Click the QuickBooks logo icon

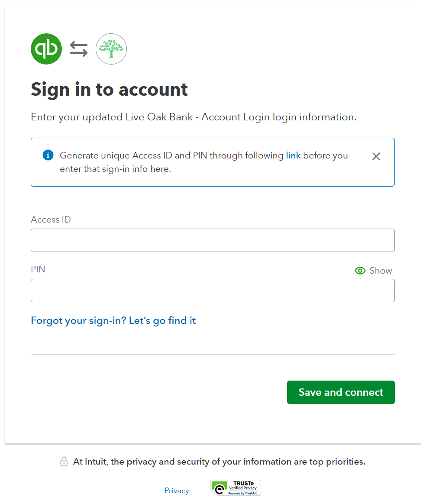[x=46, y=49]
